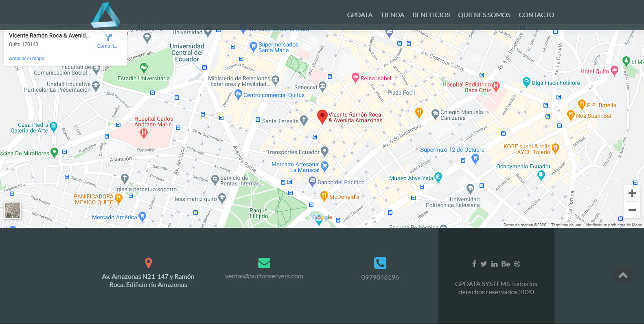This screenshot has width=644, height=324.
Task: Open the LinkedIn social icon
Action: (x=494, y=264)
